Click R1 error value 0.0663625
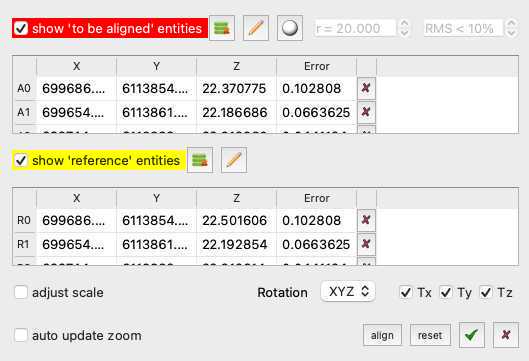 point(316,244)
